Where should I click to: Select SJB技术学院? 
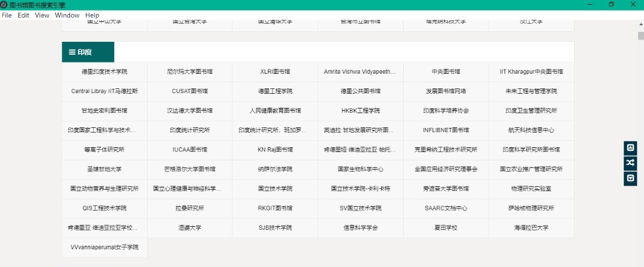pyautogui.click(x=275, y=228)
